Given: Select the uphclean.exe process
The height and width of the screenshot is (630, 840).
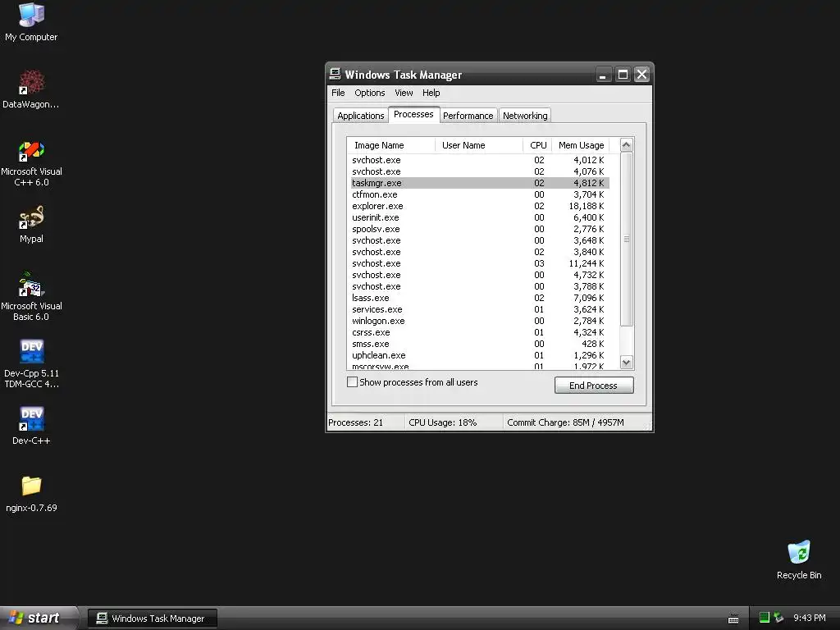Looking at the screenshot, I should (x=480, y=355).
